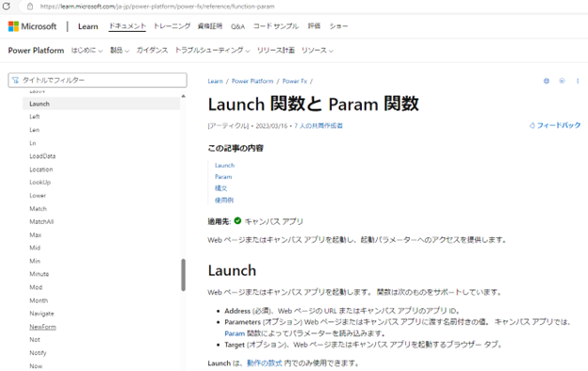Select Now in the sidebar list
588x371 pixels.
36,366
